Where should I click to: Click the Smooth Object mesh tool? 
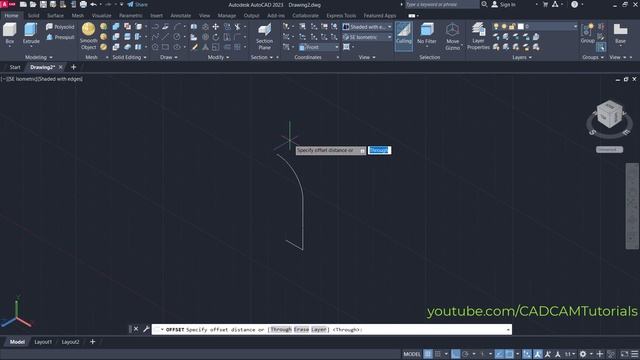[x=89, y=36]
